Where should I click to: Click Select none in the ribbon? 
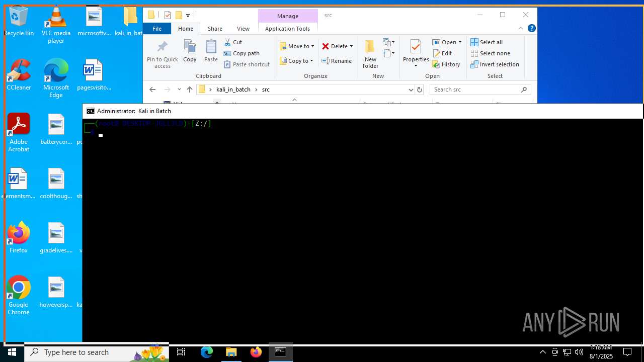[490, 53]
